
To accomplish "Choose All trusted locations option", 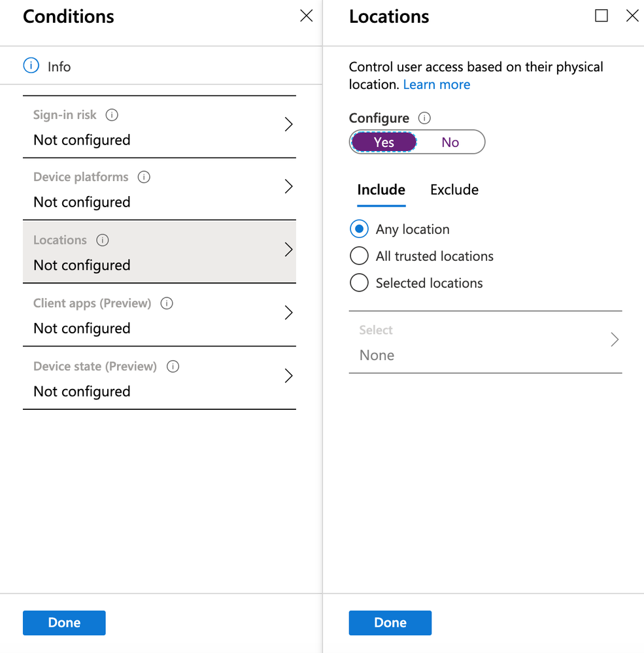I will (x=359, y=256).
